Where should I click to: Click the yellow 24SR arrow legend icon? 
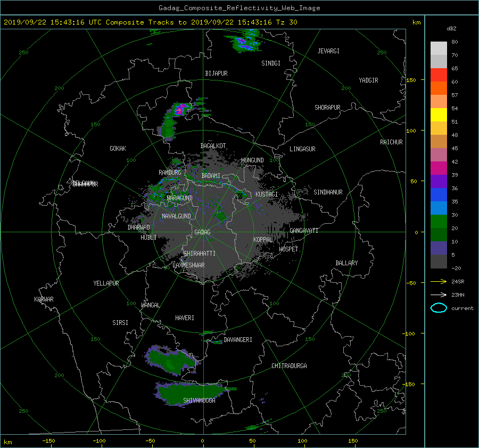(439, 281)
